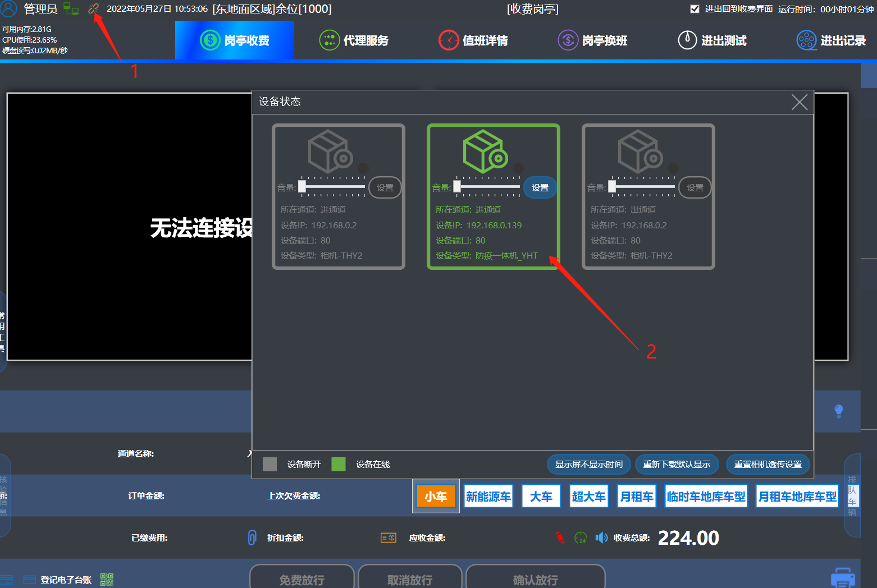The image size is (877, 588).
Task: Click the 确认放行 button
Action: coord(536,578)
